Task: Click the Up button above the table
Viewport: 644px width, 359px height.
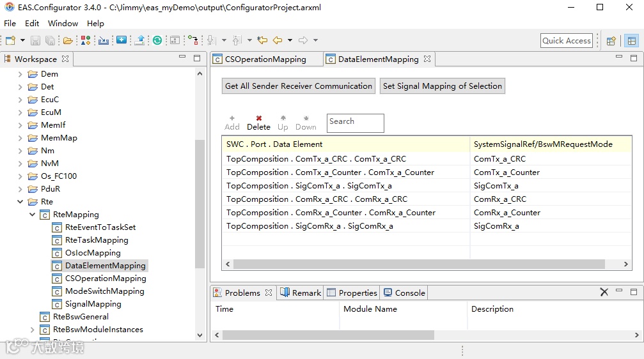Action: [x=283, y=123]
